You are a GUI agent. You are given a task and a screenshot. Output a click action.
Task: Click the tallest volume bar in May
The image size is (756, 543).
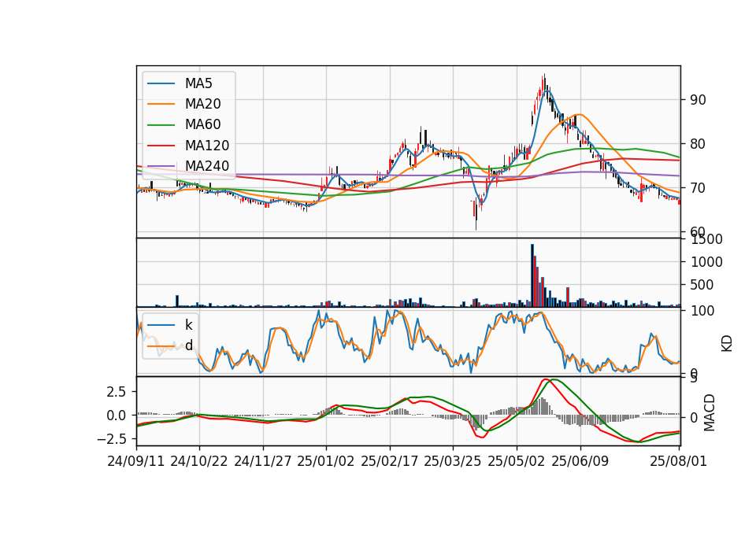tap(532, 275)
